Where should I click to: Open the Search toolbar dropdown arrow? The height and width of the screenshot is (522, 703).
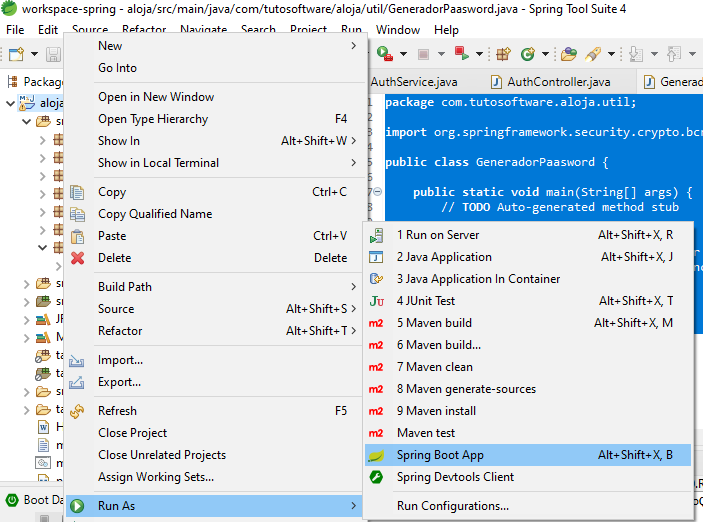tap(611, 54)
